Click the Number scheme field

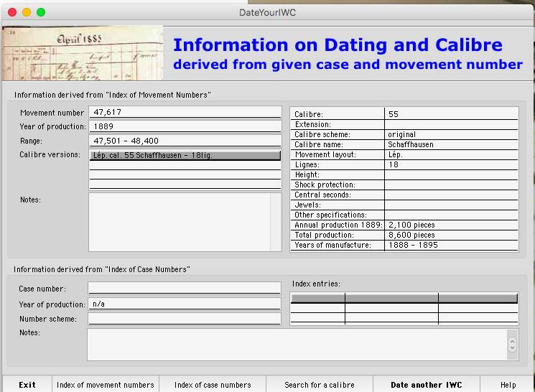click(185, 318)
